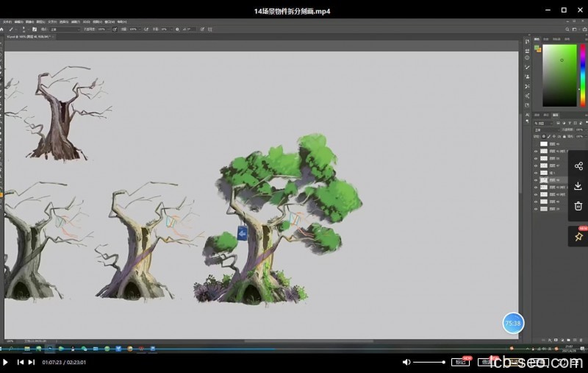This screenshot has height=373, width=588.
Task: Toggle visibility eye of the selected layer
Action: click(536, 180)
